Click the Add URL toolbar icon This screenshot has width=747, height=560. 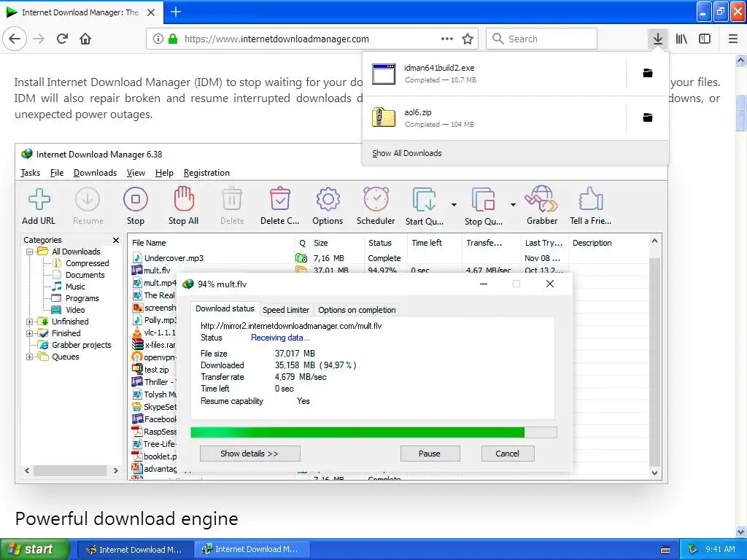[x=39, y=199]
